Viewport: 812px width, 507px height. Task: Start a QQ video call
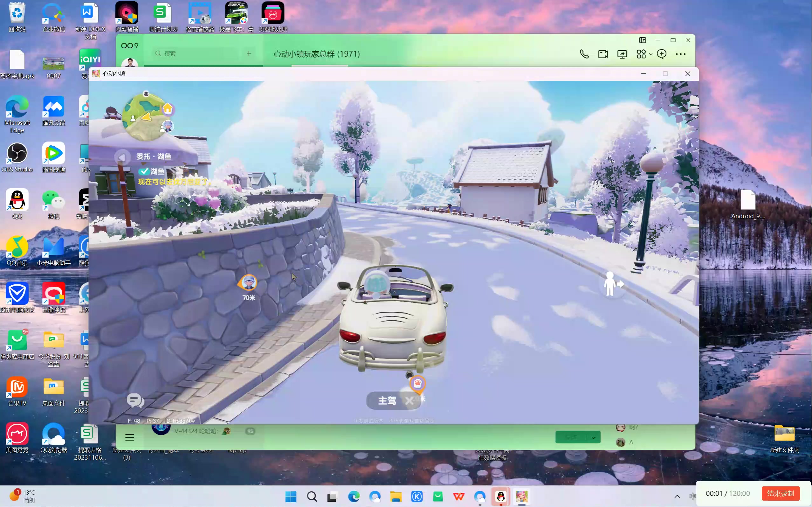click(603, 54)
